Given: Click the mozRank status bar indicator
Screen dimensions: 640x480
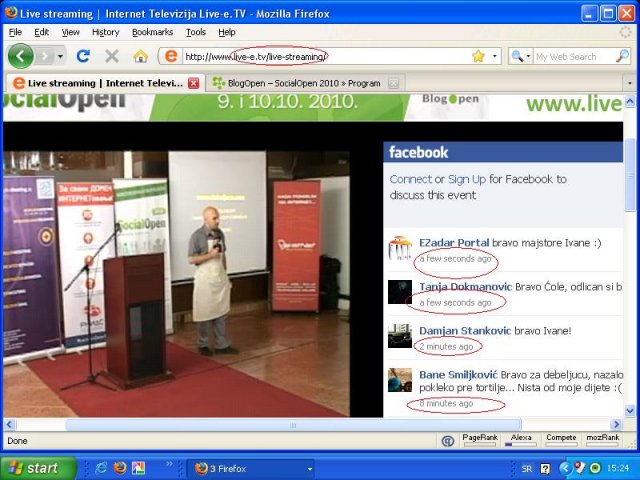Looking at the screenshot, I should click(602, 440).
